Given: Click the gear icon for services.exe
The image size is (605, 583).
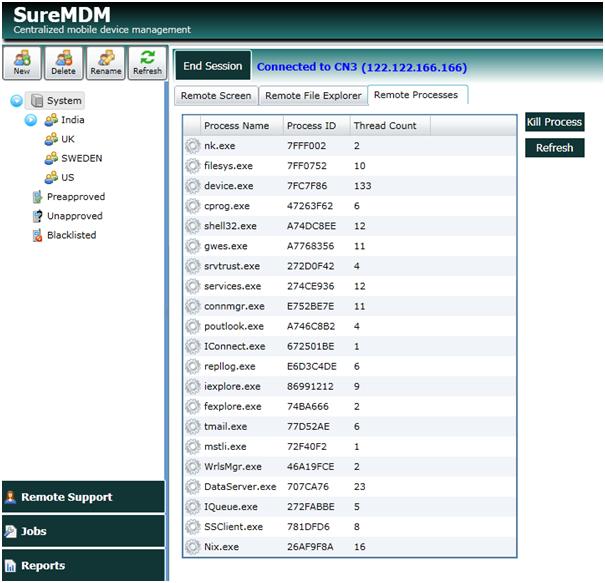Looking at the screenshot, I should [x=192, y=286].
